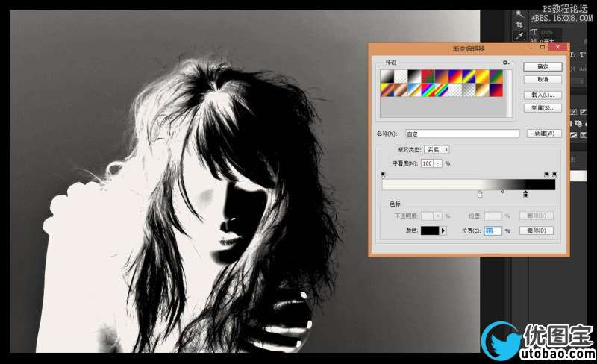Select the opacity stop at gradient's far right end
The width and height of the screenshot is (597, 364).
tap(554, 175)
